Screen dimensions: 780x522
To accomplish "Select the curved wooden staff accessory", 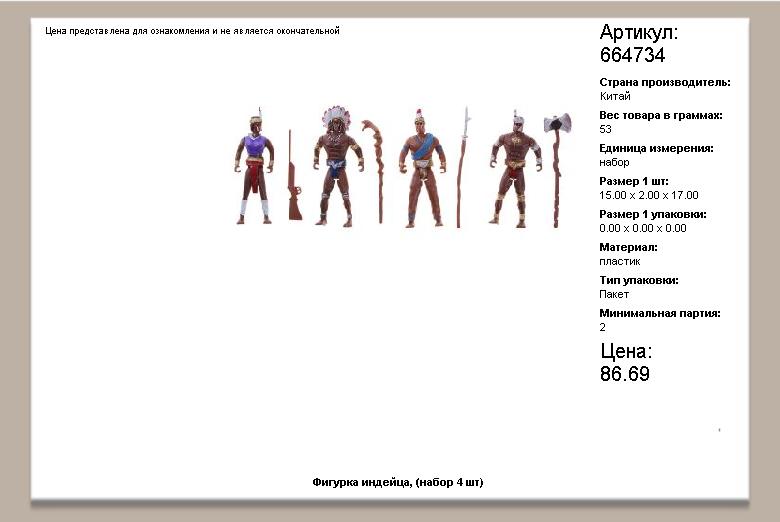I will (374, 168).
